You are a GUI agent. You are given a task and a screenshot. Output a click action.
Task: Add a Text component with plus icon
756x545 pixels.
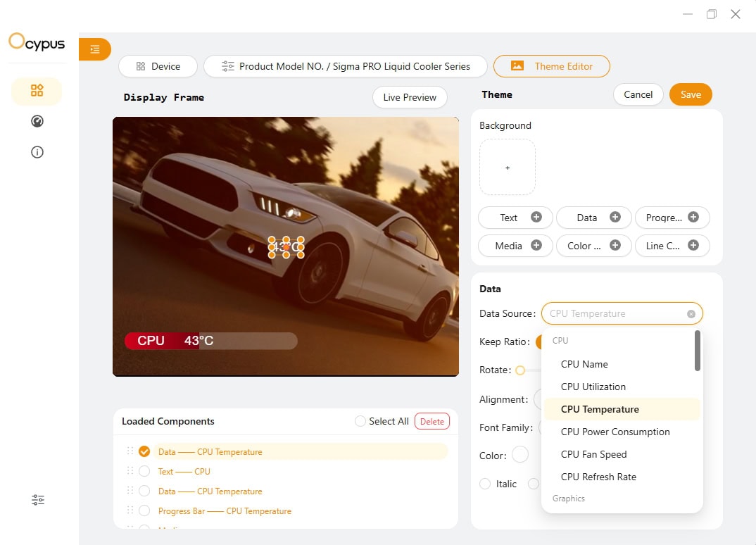click(536, 217)
